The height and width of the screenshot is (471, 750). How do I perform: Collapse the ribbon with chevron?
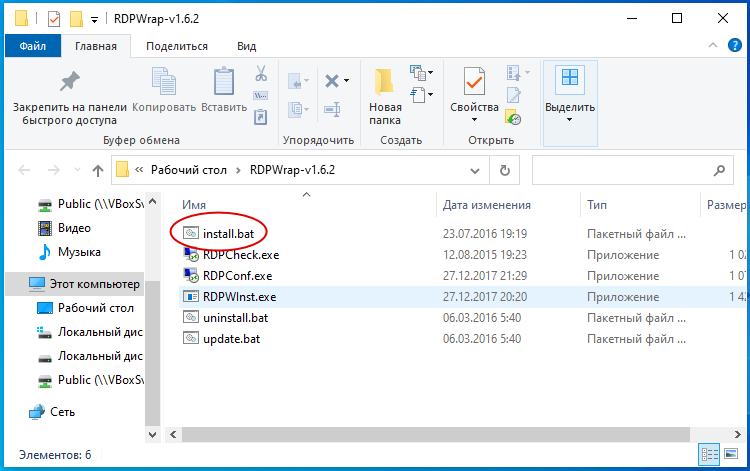coord(713,45)
